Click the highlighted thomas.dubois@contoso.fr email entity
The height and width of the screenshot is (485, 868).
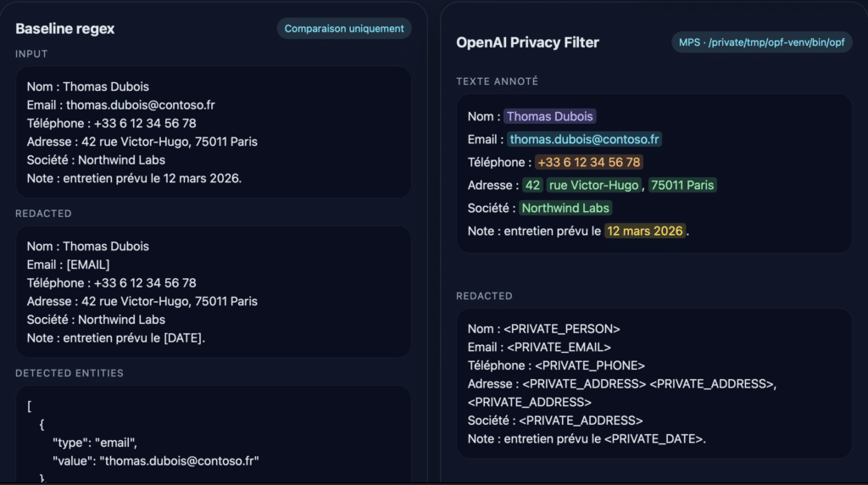584,140
